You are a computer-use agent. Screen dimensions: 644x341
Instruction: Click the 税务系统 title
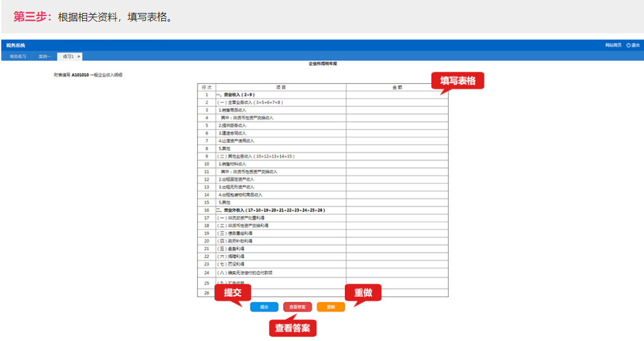point(15,46)
